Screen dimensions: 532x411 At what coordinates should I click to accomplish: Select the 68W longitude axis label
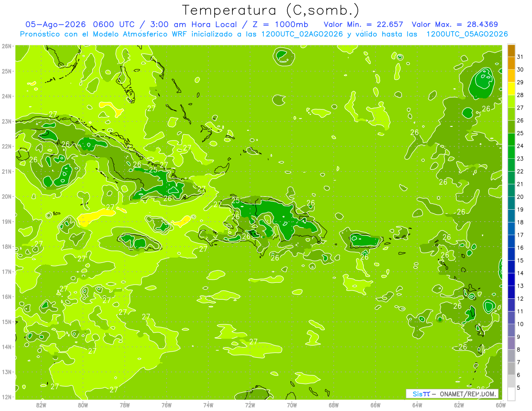click(334, 405)
